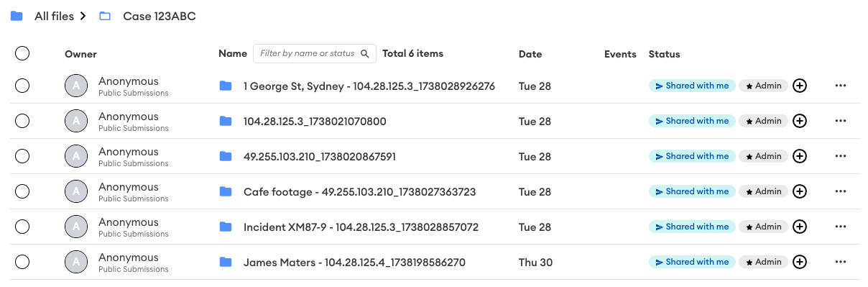Click folder icon for 49.255.103.210_1738020867591 row
Image resolution: width=868 pixels, height=287 pixels.
[226, 157]
